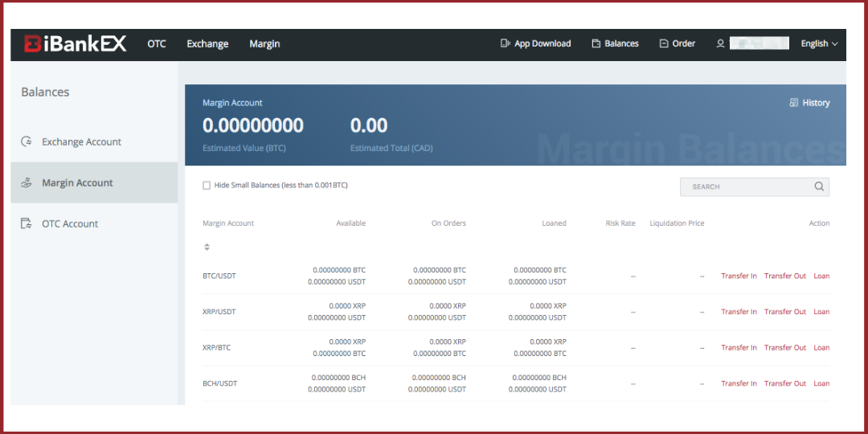Click Transfer In for BTC/USDT
The width and height of the screenshot is (868, 434).
tap(739, 276)
